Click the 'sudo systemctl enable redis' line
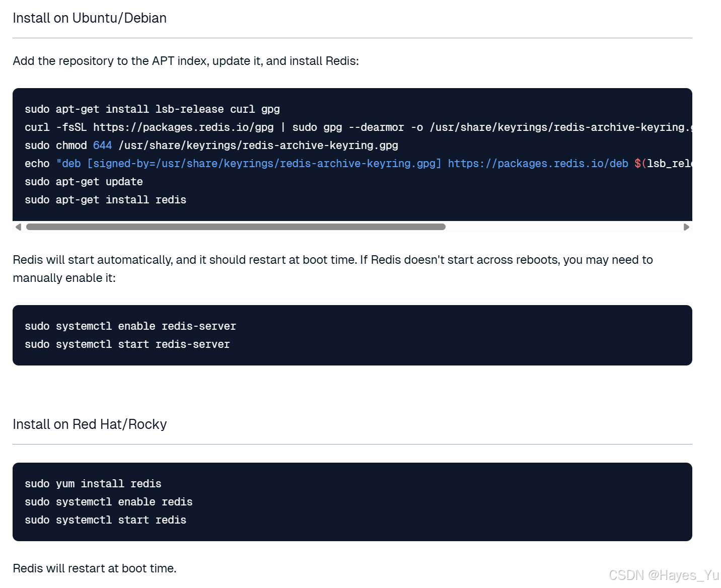 point(109,502)
